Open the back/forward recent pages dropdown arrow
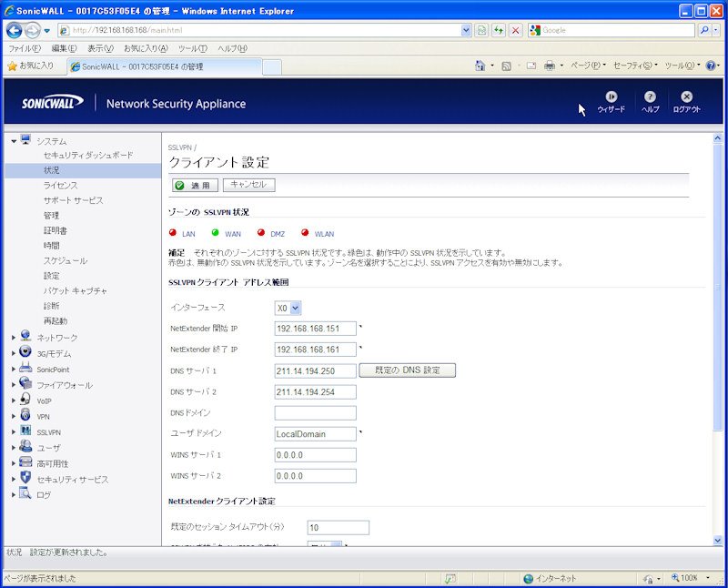The height and width of the screenshot is (588, 728). pos(47,31)
